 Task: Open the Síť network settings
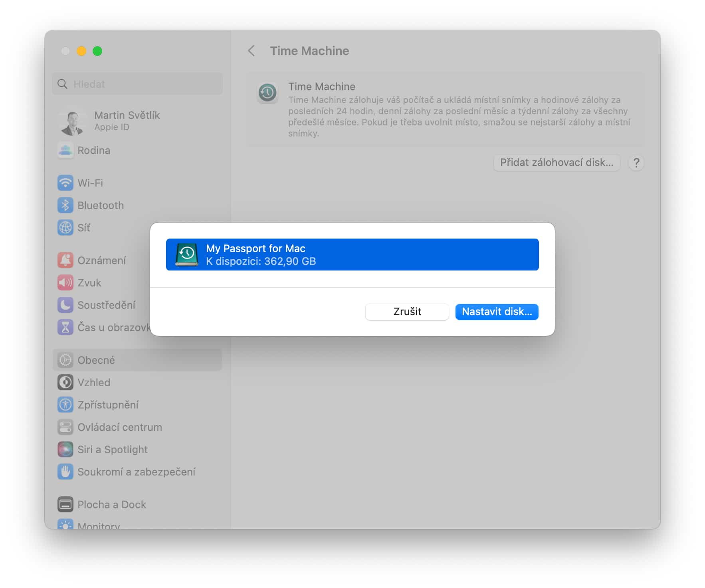coord(101,228)
